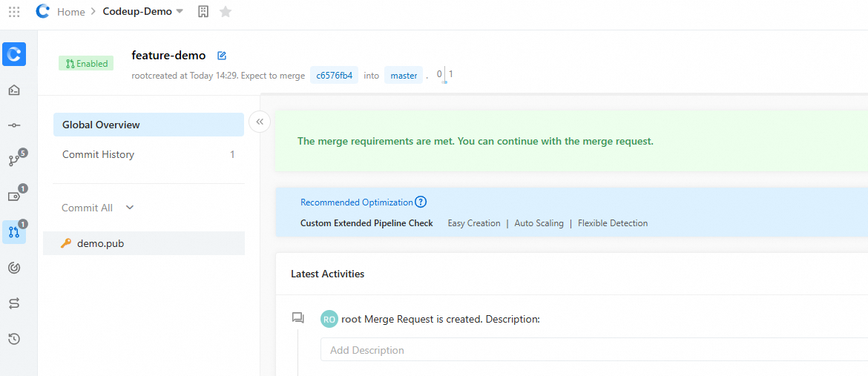Click the Recommended Optimization help icon
The width and height of the screenshot is (868, 376).
click(421, 202)
